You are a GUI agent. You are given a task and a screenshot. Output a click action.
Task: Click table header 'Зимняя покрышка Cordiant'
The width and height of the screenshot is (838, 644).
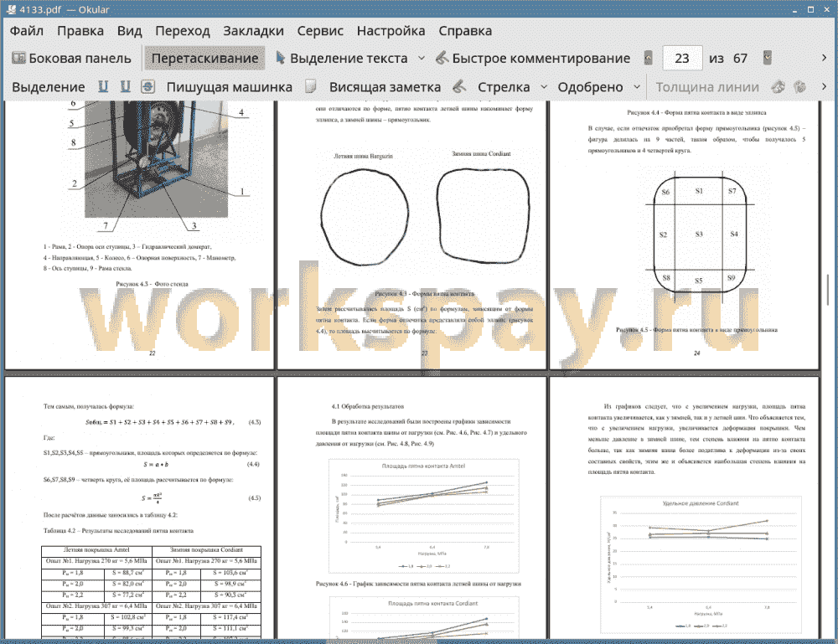[206, 549]
